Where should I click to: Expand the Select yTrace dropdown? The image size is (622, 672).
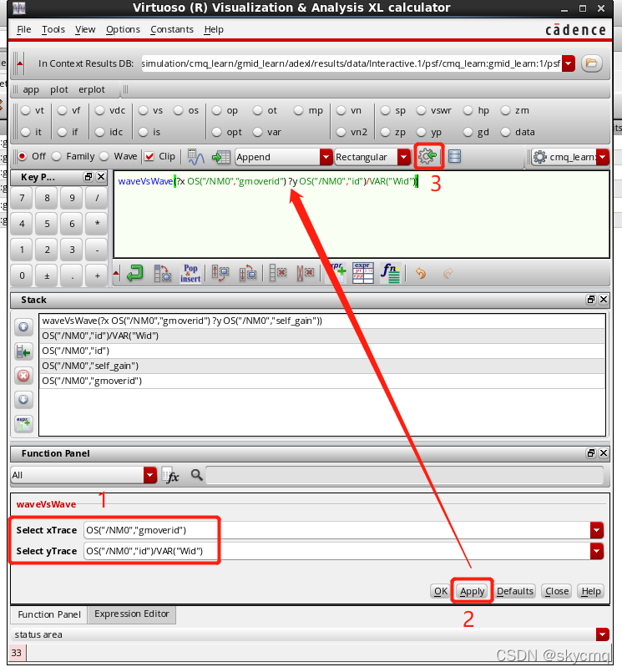[597, 551]
